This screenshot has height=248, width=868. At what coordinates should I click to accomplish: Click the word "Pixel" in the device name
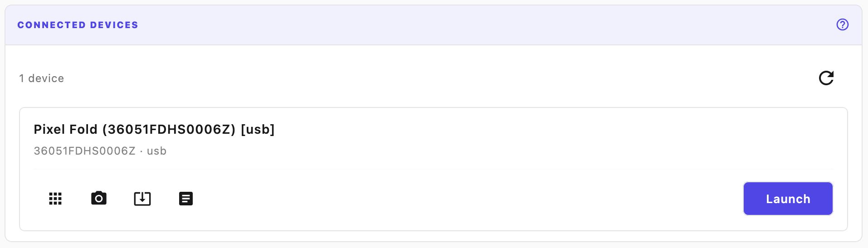click(x=49, y=130)
